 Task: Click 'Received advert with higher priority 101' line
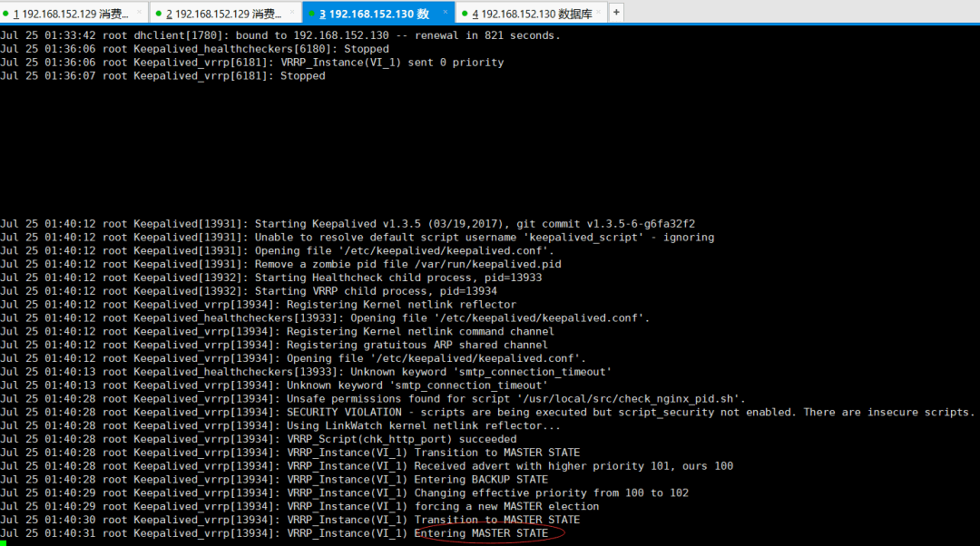[x=367, y=466]
